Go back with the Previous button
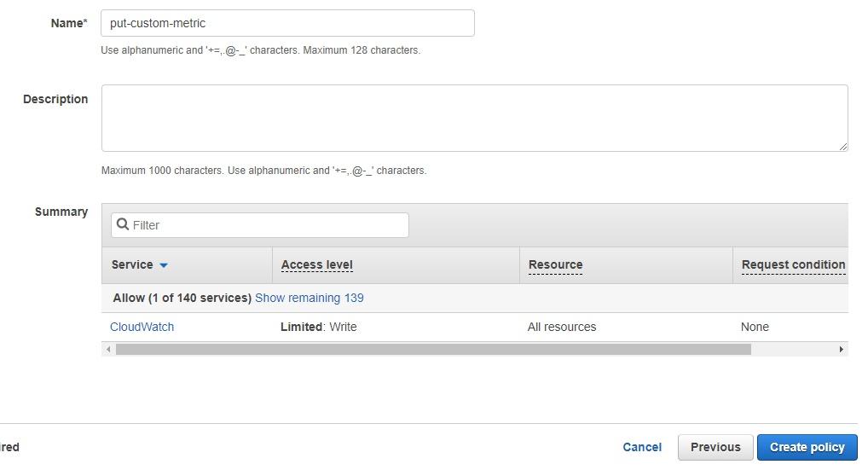 click(x=715, y=447)
